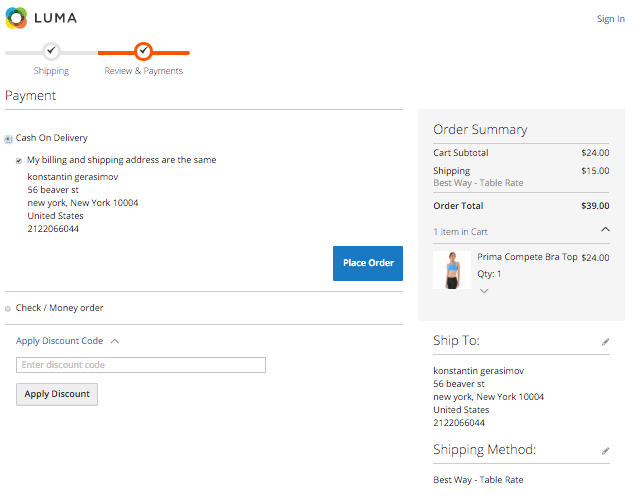
Task: Click the $24.00 price beside Prima Compete Bra Top
Action: point(595,258)
